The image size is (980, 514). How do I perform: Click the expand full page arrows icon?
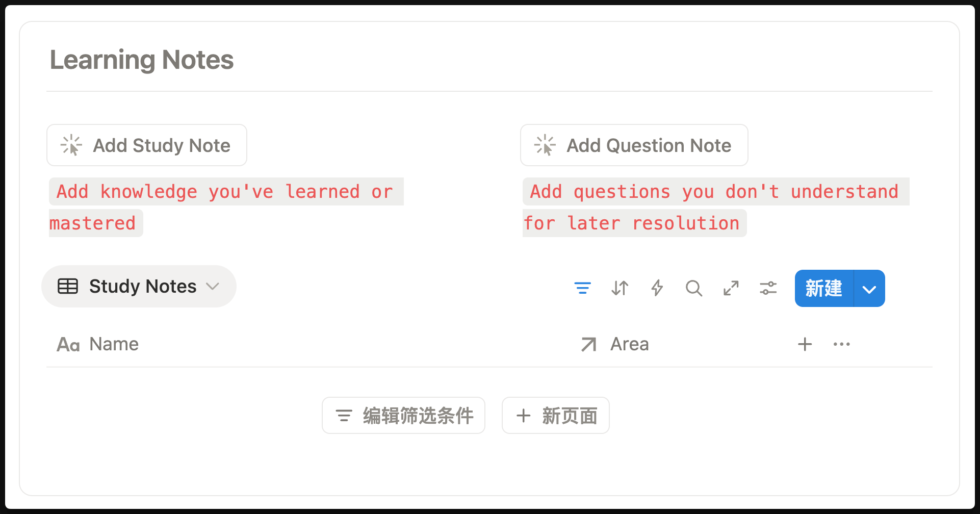[731, 288]
